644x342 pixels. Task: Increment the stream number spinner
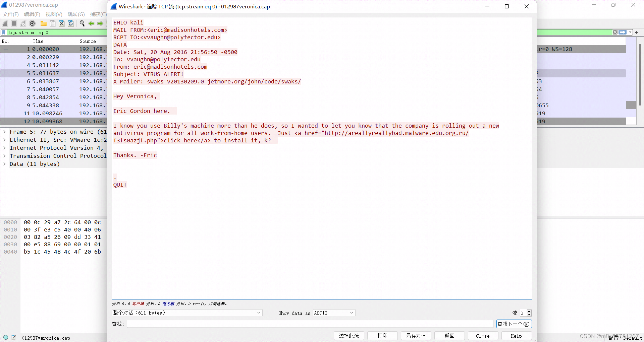click(529, 311)
